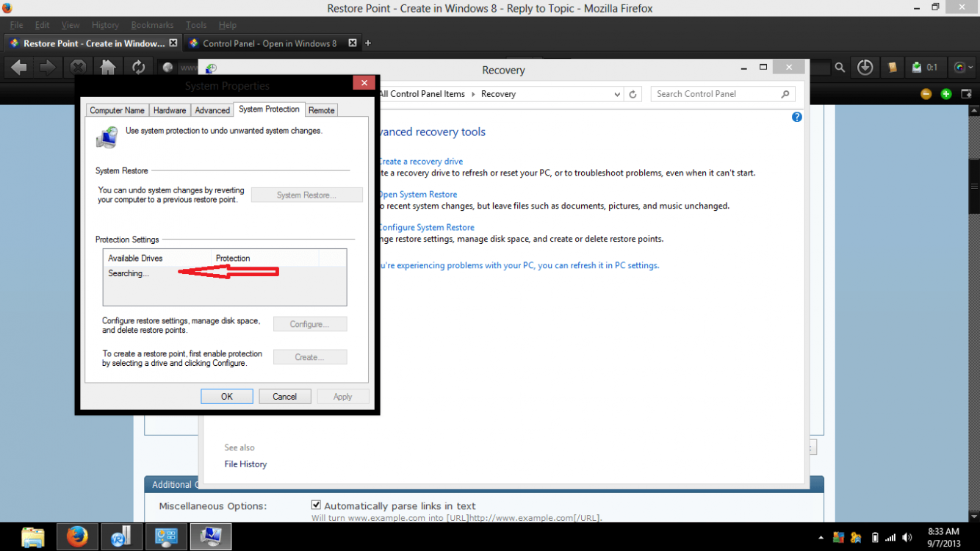Refresh the Recovery window address bar
980x551 pixels.
click(x=633, y=94)
